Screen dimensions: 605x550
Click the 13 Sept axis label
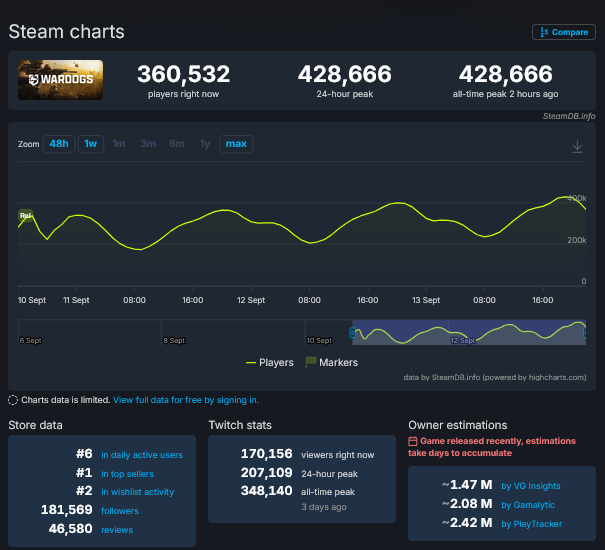click(x=426, y=300)
